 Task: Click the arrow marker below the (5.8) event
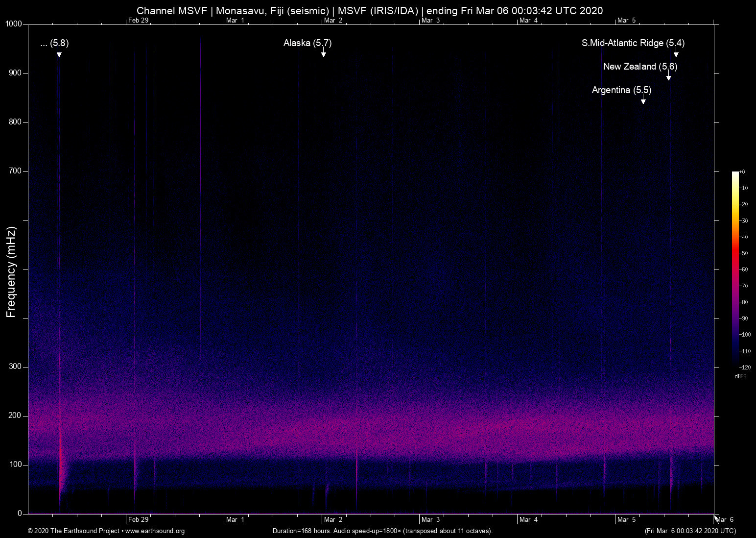pyautogui.click(x=59, y=54)
